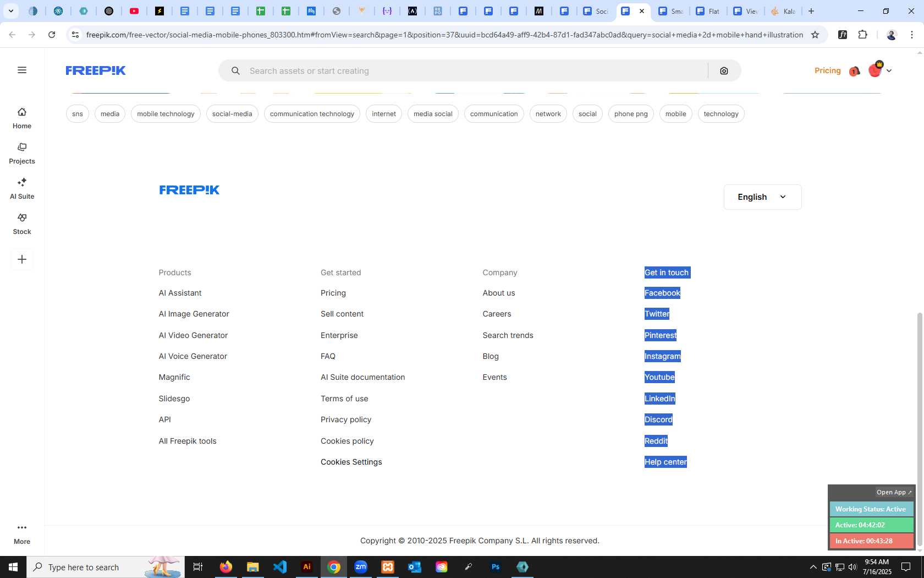Open Adobe Illustrator from taskbar
The image size is (924, 578).
307,567
